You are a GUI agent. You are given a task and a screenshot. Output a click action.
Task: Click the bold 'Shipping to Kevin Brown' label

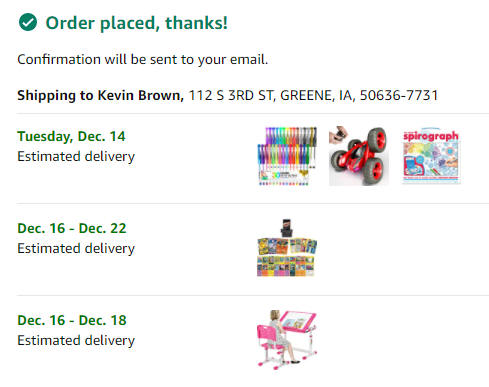pyautogui.click(x=100, y=95)
